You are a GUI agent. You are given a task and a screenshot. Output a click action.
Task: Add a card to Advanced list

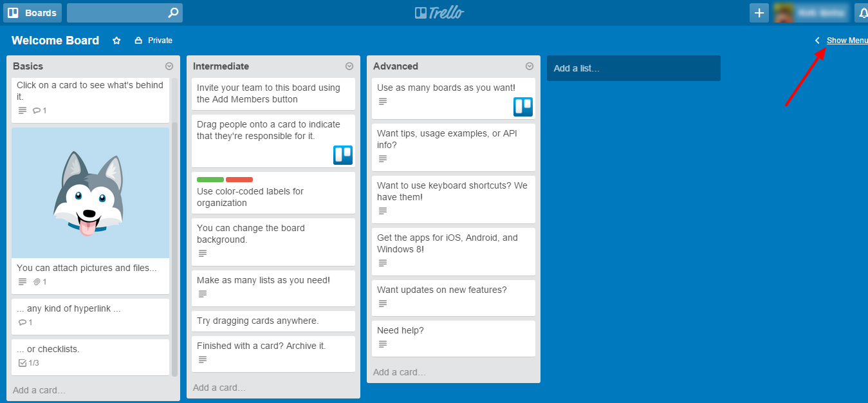[400, 372]
